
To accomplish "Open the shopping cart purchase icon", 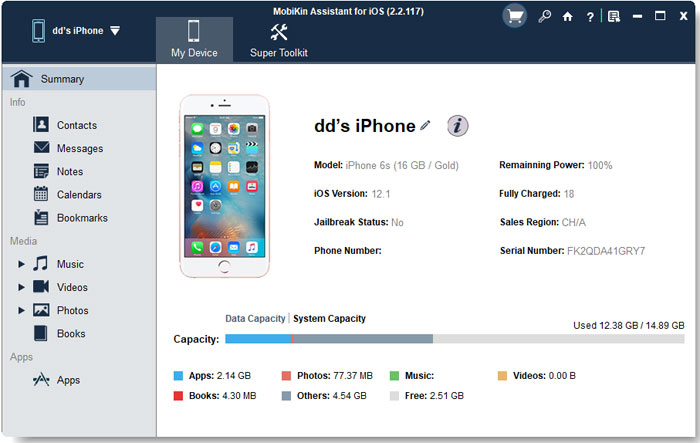I will (515, 17).
